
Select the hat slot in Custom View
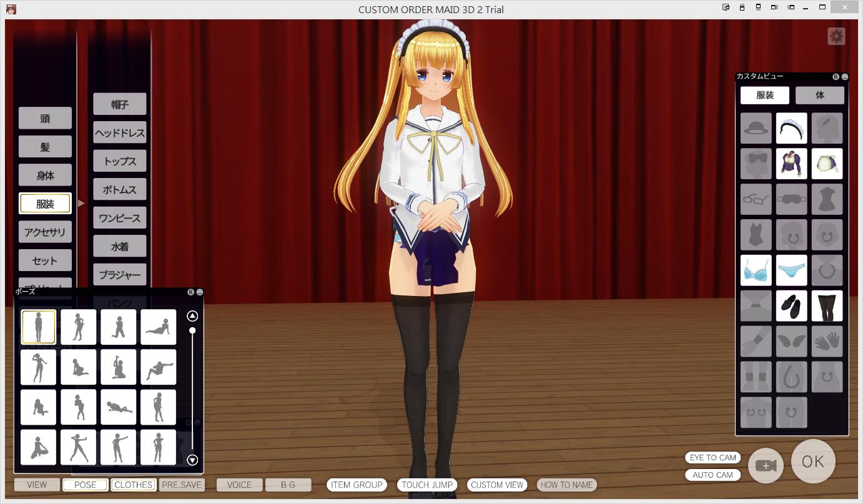tap(756, 128)
